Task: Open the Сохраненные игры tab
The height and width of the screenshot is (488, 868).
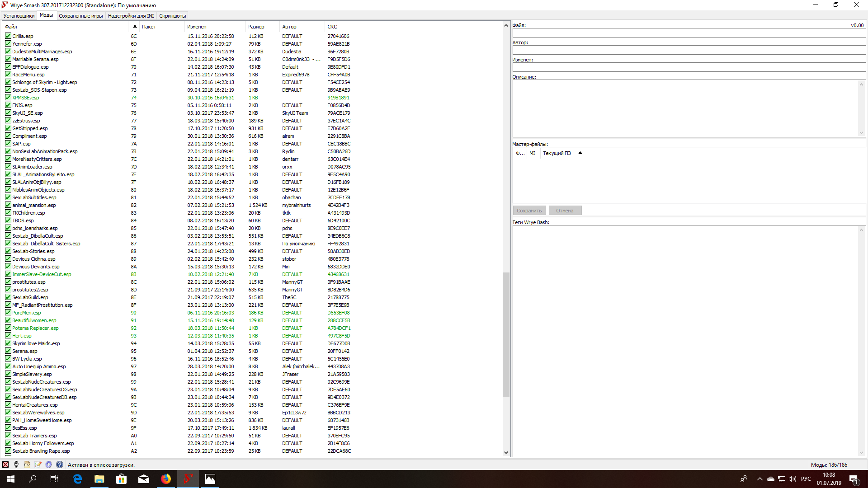Action: point(81,16)
